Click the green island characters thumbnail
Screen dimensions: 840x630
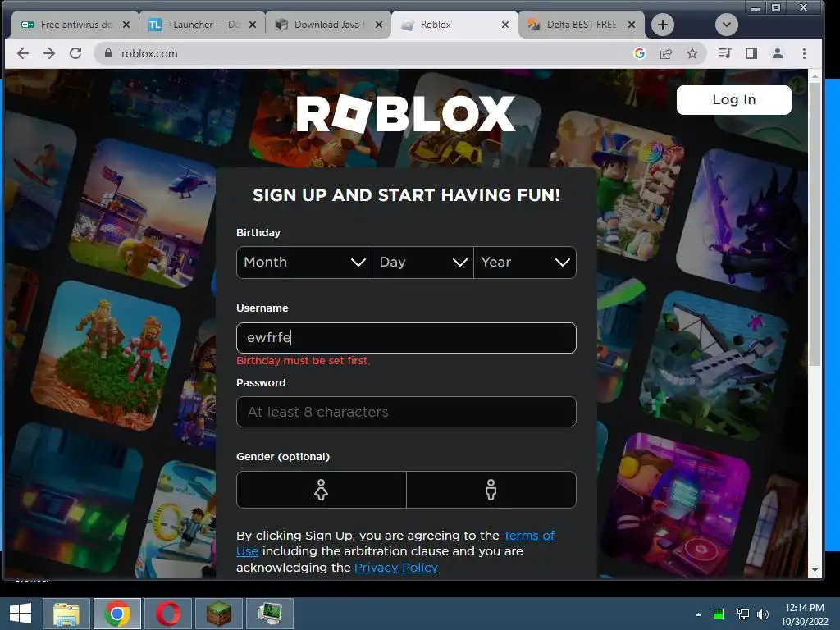(107, 354)
